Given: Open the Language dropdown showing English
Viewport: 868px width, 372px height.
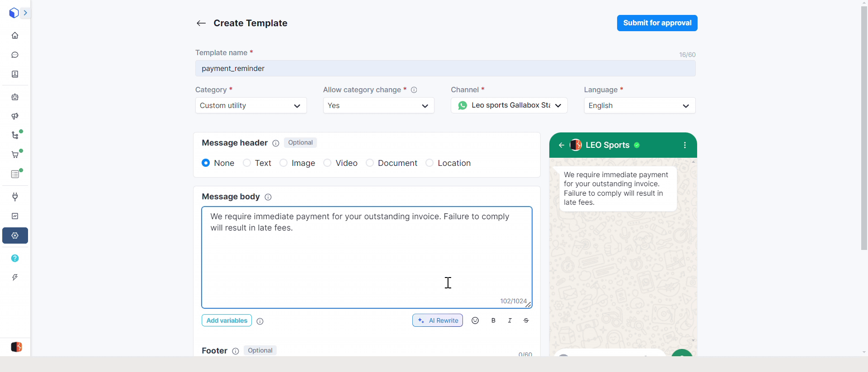Looking at the screenshot, I should point(639,105).
